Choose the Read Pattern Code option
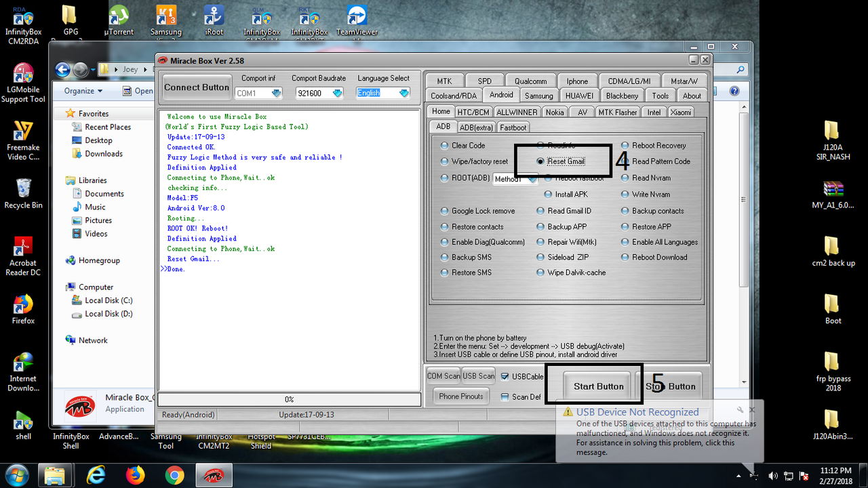This screenshot has height=488, width=868. 625,161
